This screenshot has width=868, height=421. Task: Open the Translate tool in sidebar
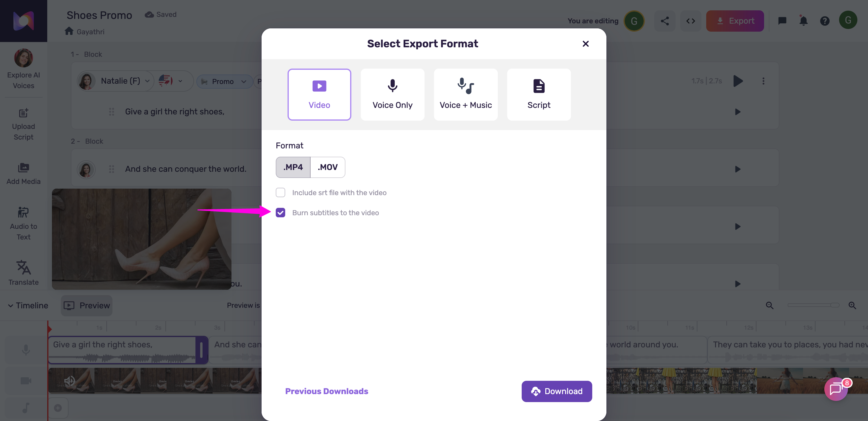23,273
